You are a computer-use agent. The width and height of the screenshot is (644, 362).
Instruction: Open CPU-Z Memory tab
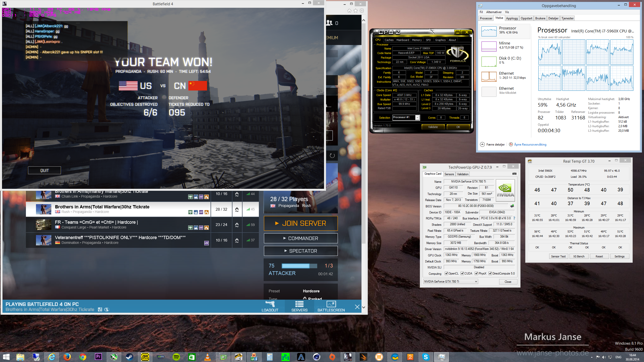coord(417,40)
